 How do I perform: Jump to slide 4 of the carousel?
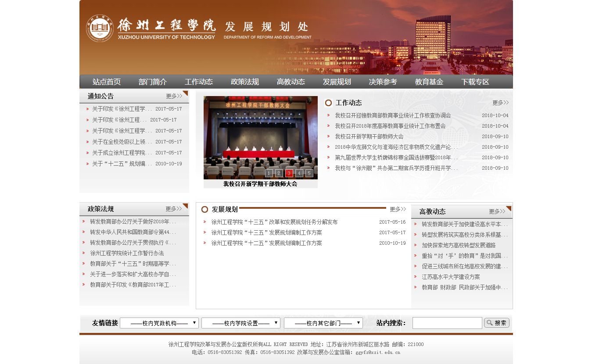[x=299, y=173]
